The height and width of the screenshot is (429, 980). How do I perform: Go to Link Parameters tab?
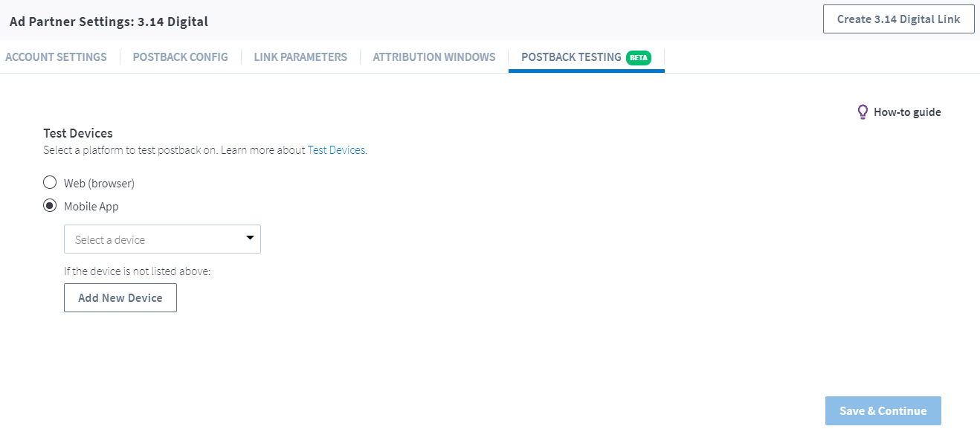click(300, 57)
